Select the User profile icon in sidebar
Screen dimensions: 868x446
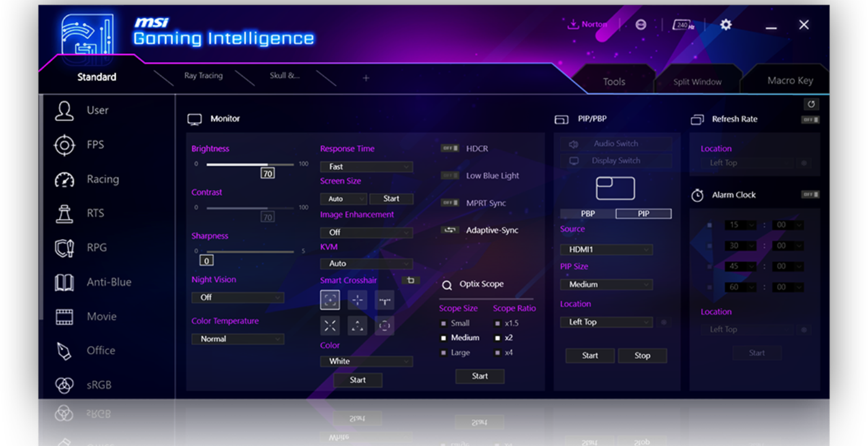click(x=64, y=111)
